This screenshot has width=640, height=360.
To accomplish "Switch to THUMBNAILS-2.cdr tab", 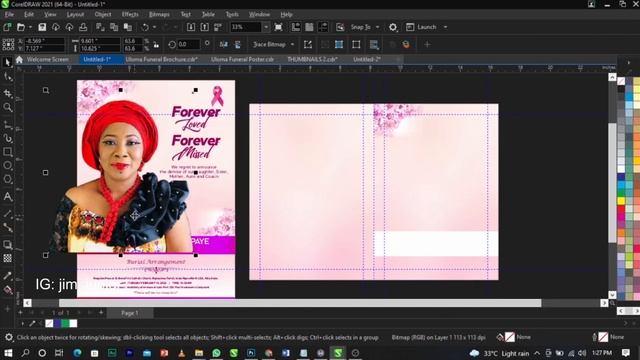I will click(x=312, y=60).
